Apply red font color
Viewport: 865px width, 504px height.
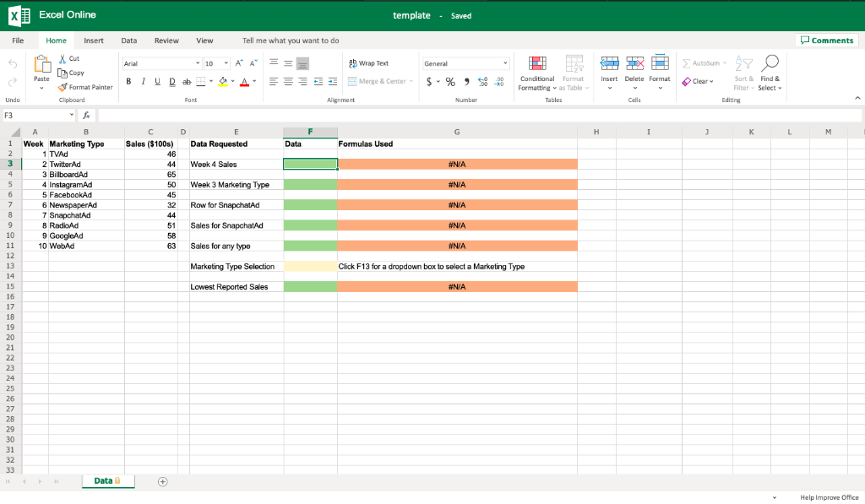pyautogui.click(x=244, y=82)
